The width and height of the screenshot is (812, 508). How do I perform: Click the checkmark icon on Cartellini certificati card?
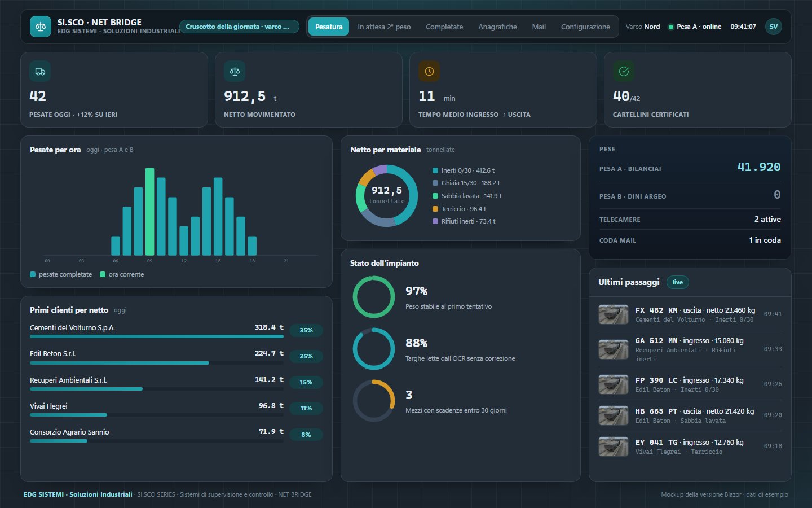pos(624,72)
